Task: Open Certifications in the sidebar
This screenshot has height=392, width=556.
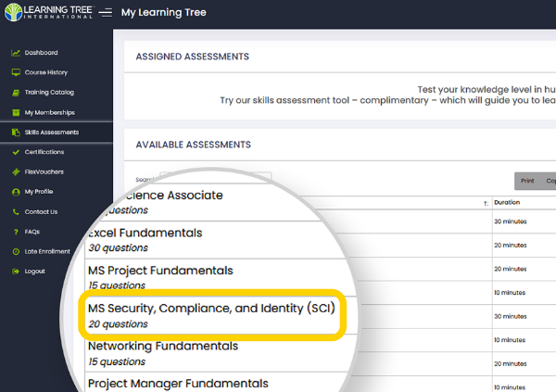Action: click(44, 152)
